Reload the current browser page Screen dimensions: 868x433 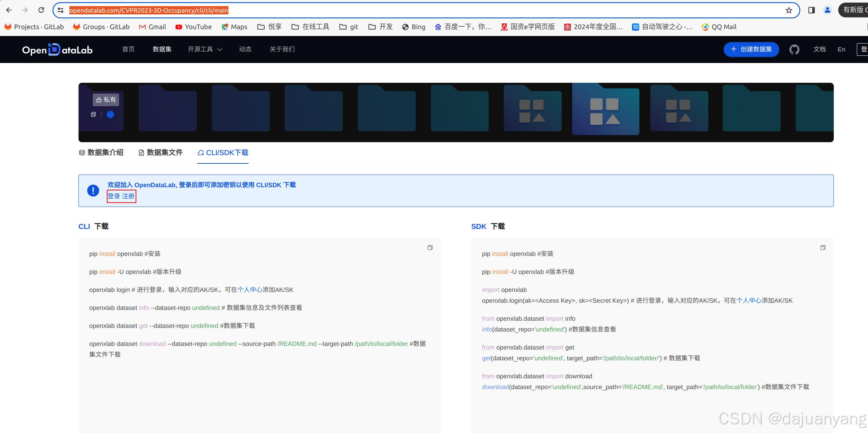click(41, 10)
